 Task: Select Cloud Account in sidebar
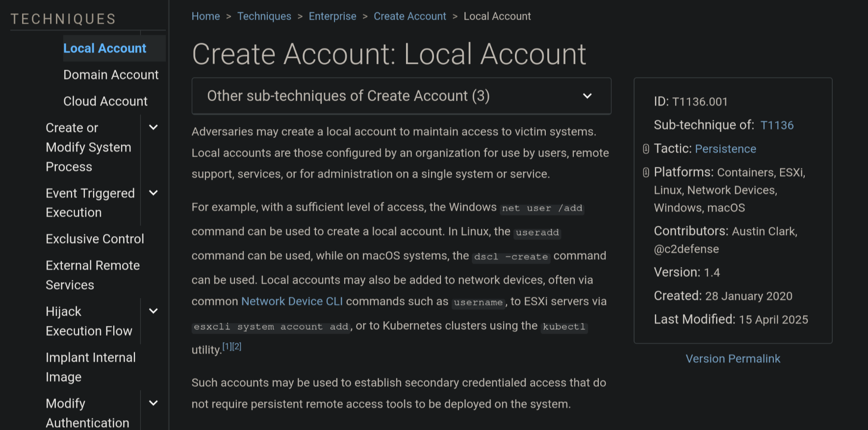105,101
